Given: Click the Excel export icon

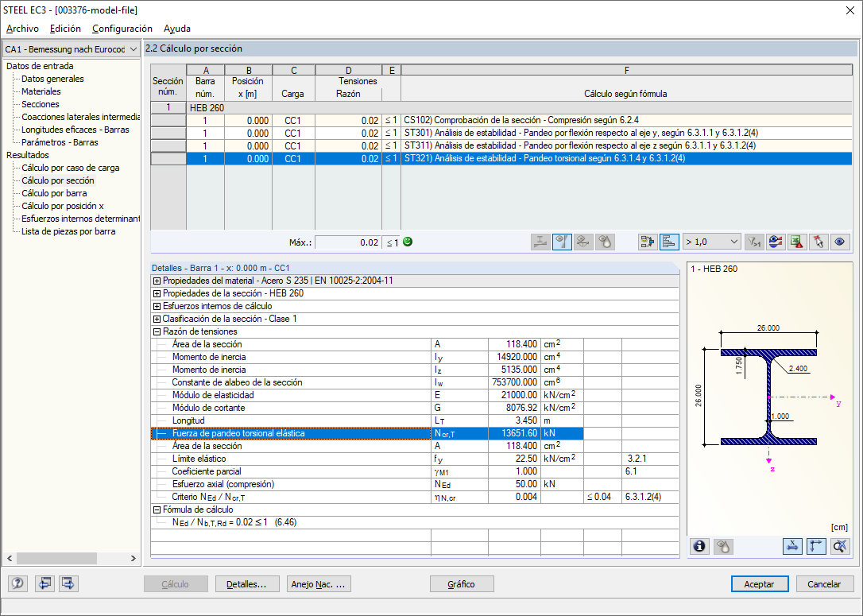Looking at the screenshot, I should [x=796, y=242].
